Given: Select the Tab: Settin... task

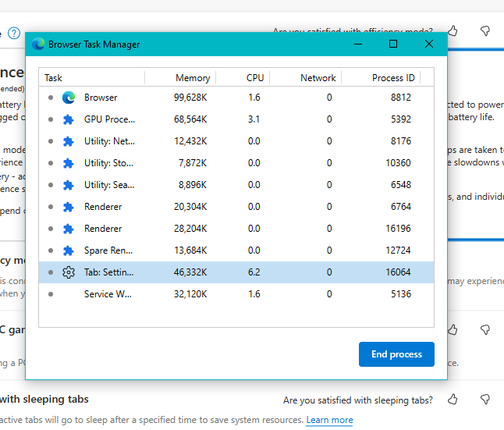Looking at the screenshot, I should pos(236,272).
